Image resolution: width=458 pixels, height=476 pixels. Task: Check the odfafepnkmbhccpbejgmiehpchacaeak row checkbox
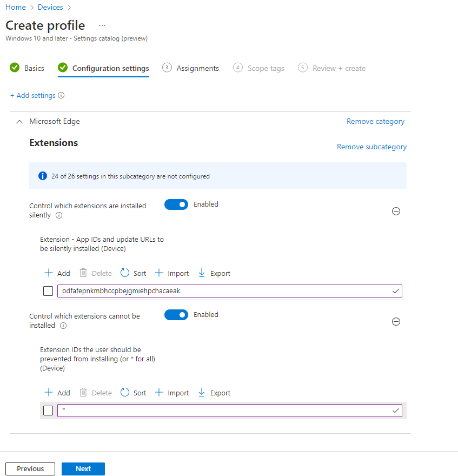[48, 291]
